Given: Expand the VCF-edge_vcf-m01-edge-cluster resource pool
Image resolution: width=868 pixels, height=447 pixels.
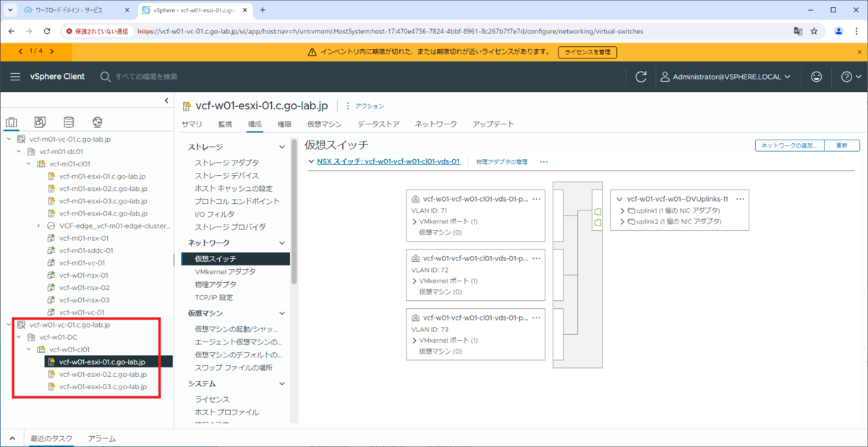Looking at the screenshot, I should tap(39, 226).
